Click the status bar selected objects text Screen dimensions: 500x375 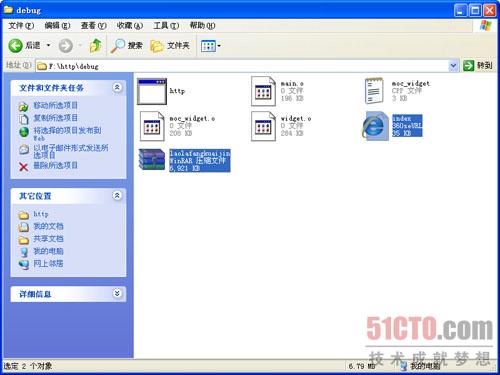point(28,366)
